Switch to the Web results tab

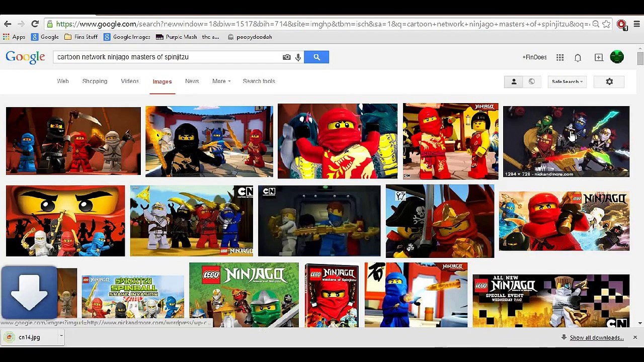(63, 81)
